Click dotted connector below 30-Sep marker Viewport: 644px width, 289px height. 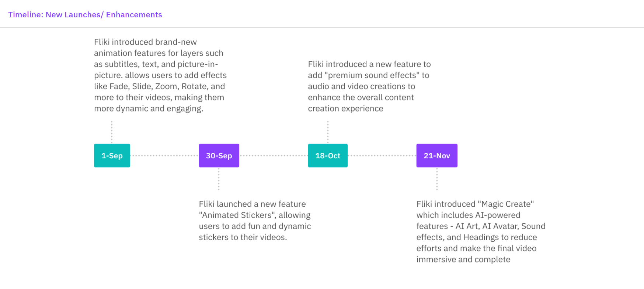(219, 179)
